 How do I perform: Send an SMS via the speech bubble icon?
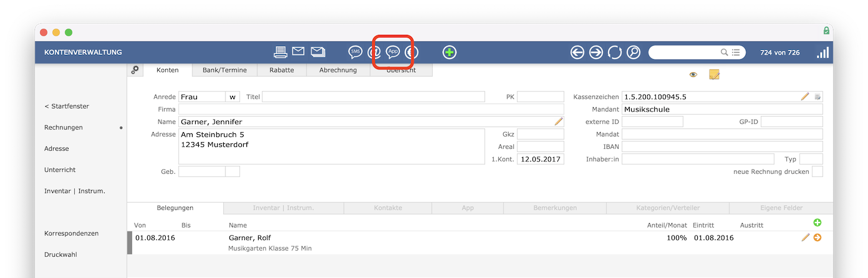point(355,52)
